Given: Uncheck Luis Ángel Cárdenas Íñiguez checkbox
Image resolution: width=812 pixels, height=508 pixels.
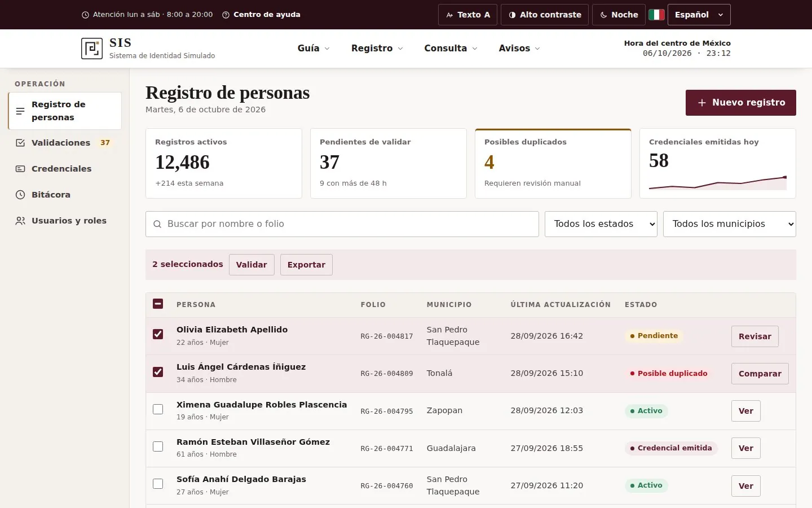Looking at the screenshot, I should click(x=158, y=372).
